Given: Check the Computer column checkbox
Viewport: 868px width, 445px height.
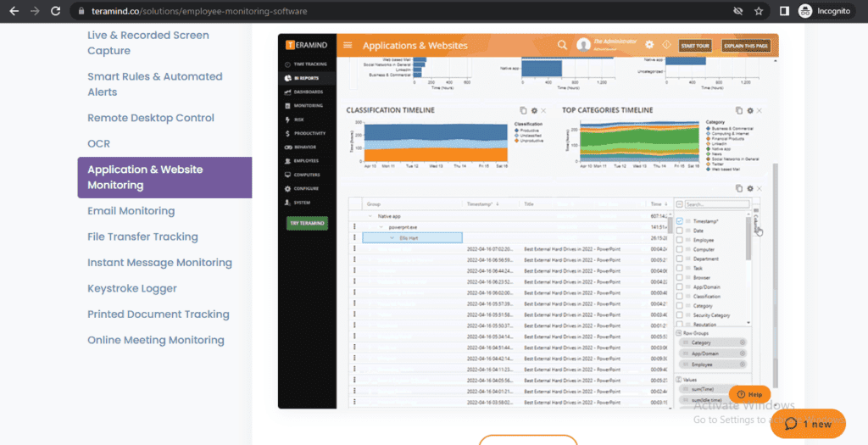Looking at the screenshot, I should tap(680, 249).
